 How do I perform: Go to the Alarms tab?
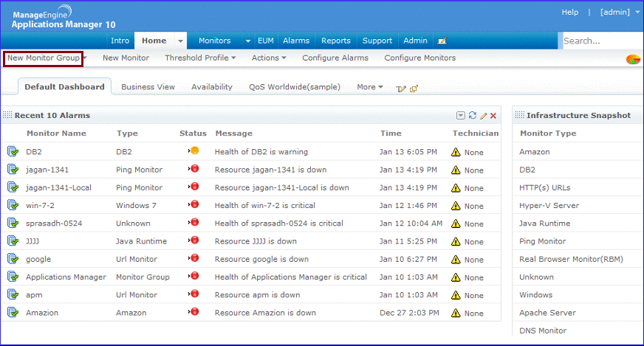(296, 41)
